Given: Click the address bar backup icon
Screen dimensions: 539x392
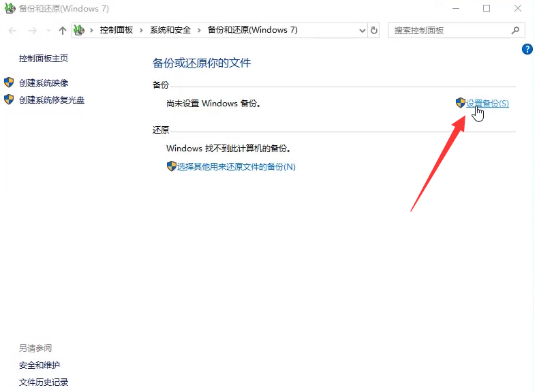Looking at the screenshot, I should coord(80,30).
